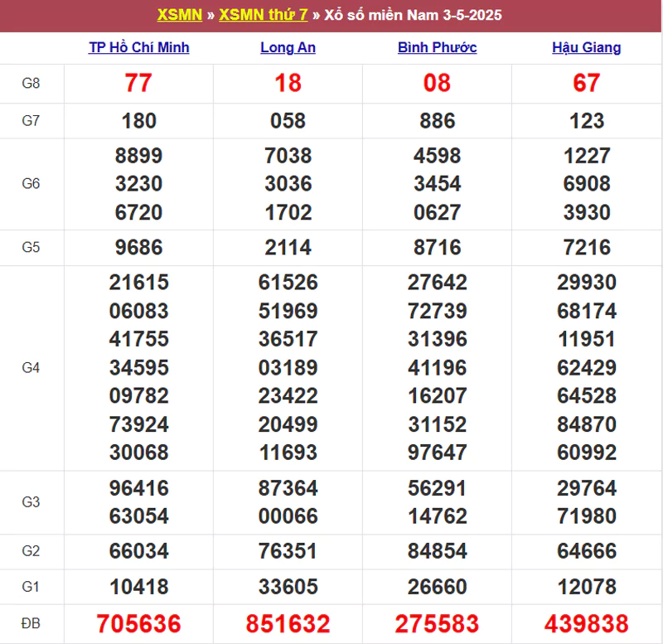Select G3 number 71980
The image size is (663, 644).
click(587, 516)
